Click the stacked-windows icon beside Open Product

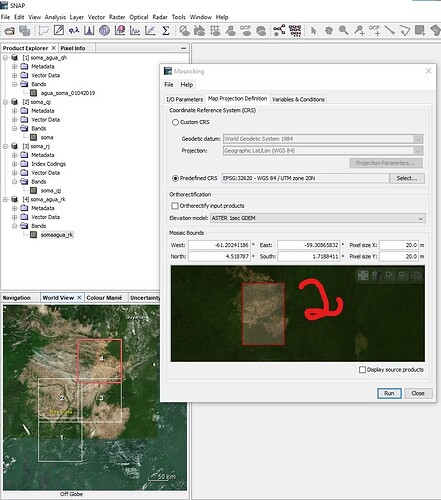click(x=24, y=31)
